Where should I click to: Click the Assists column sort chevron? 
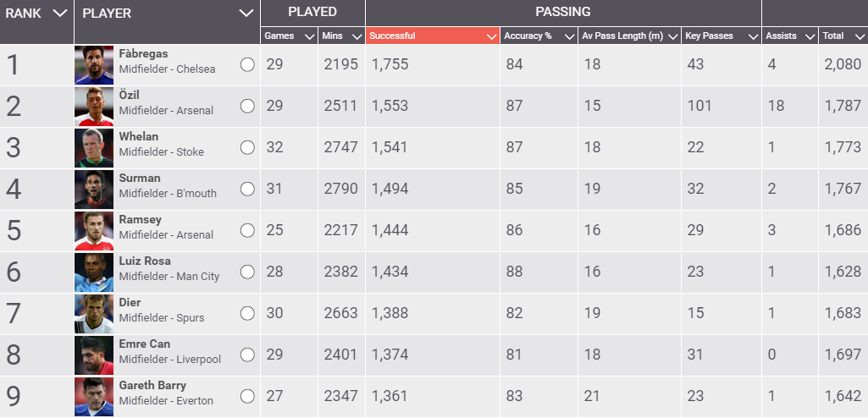[810, 36]
